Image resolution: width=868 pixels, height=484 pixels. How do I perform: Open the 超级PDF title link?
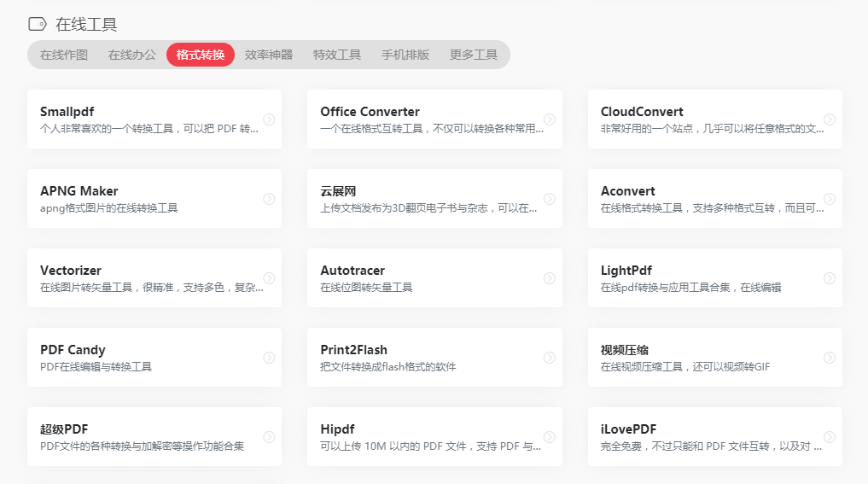click(x=64, y=429)
